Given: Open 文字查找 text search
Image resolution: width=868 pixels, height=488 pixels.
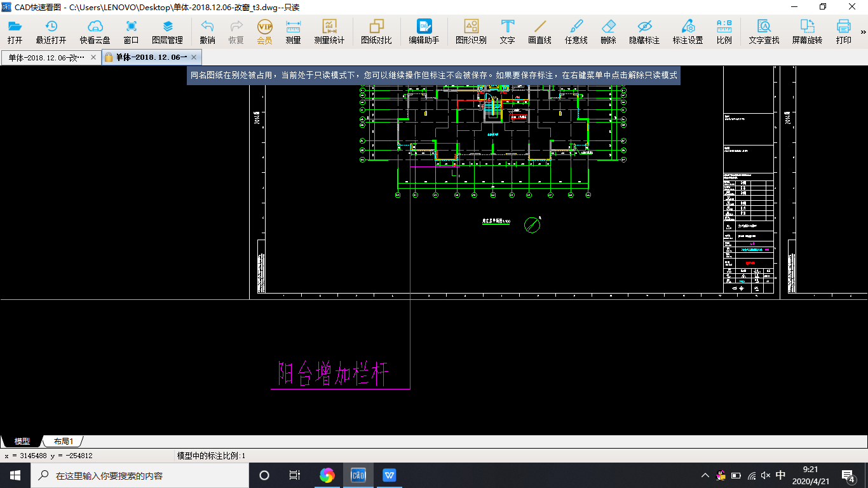Looking at the screenshot, I should [x=764, y=32].
